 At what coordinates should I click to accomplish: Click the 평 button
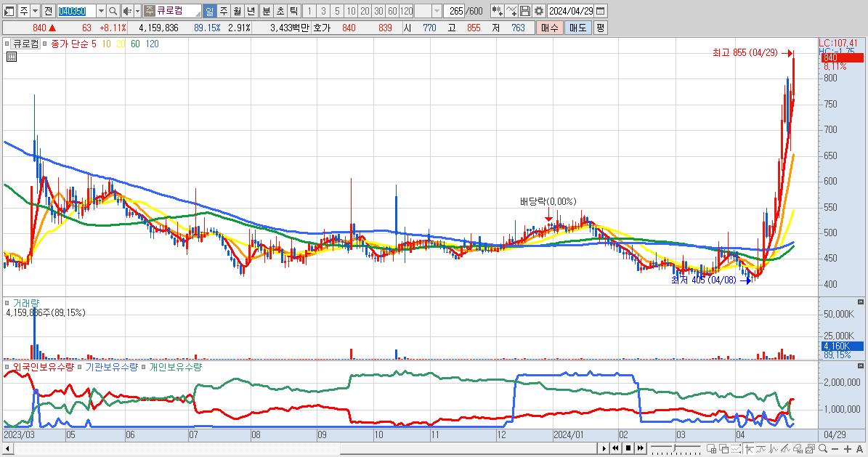(x=600, y=28)
